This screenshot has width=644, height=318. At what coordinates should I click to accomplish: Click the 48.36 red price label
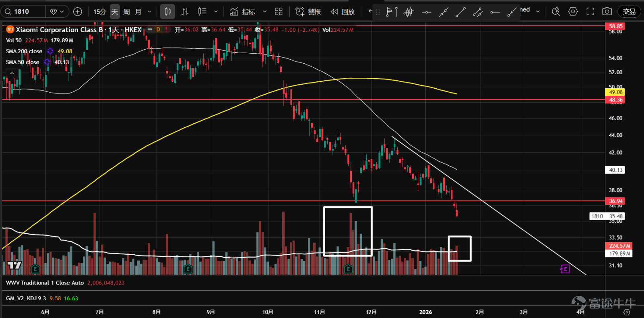tap(615, 100)
